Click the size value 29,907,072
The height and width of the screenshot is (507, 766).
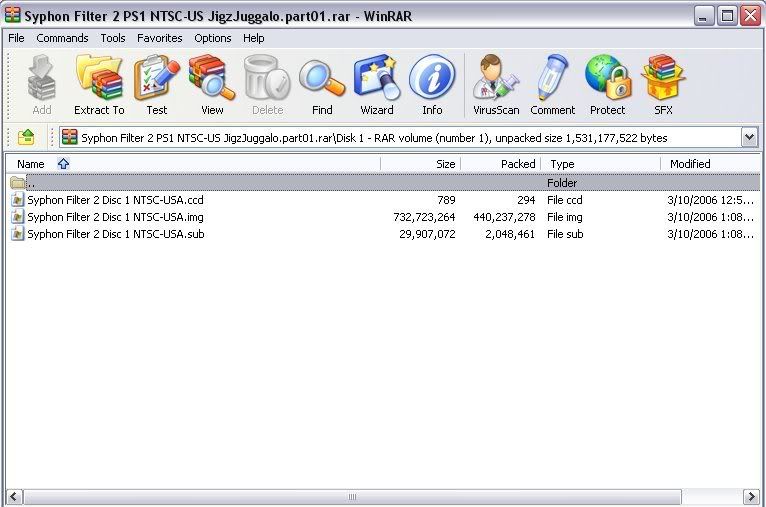coord(427,234)
